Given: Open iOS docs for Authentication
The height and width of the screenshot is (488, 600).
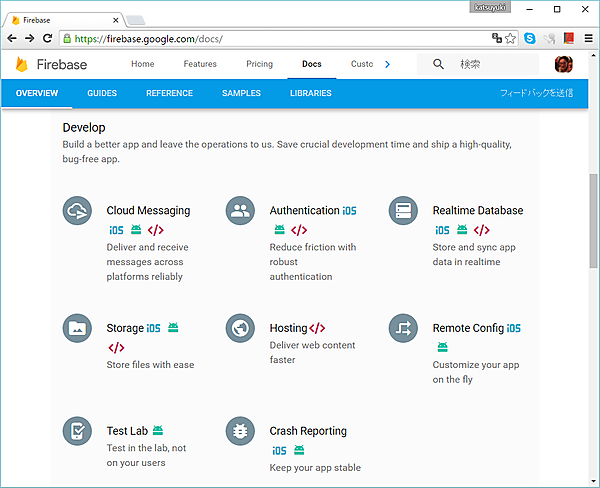Looking at the screenshot, I should click(x=349, y=211).
